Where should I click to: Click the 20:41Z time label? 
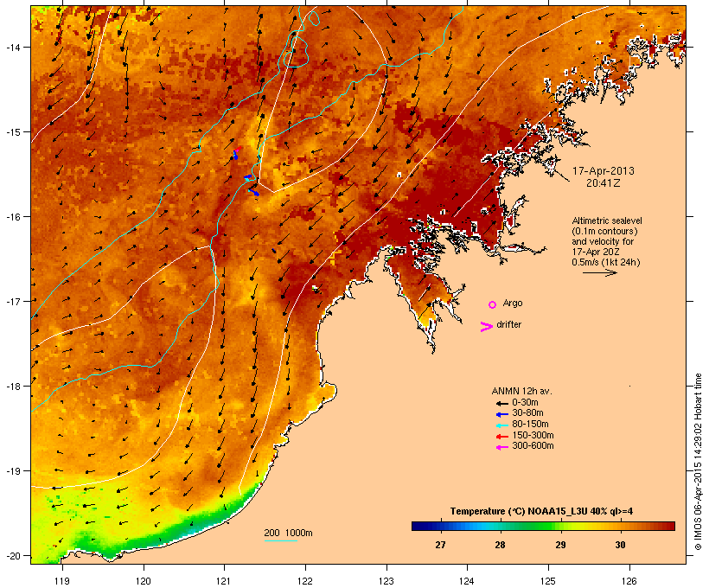tap(604, 183)
